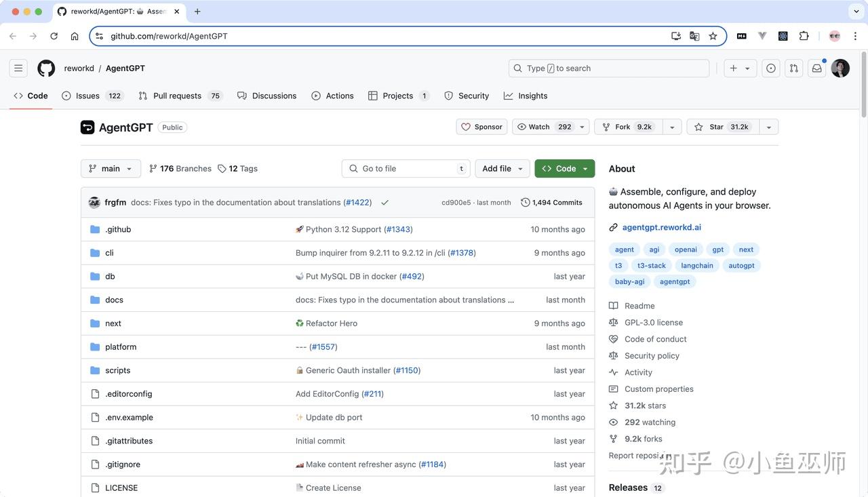The width and height of the screenshot is (868, 497).
Task: Click the Go to file search field
Action: pos(406,169)
